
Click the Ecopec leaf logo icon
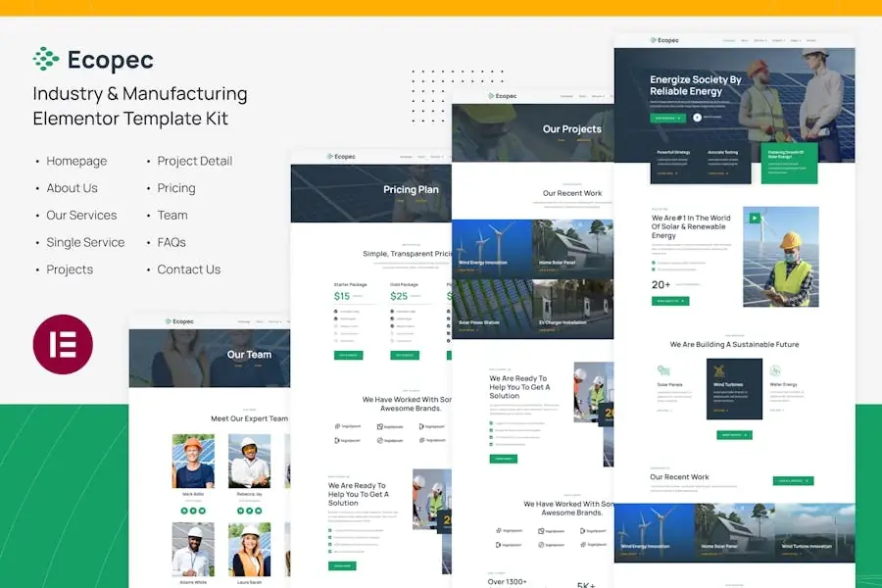click(x=45, y=60)
